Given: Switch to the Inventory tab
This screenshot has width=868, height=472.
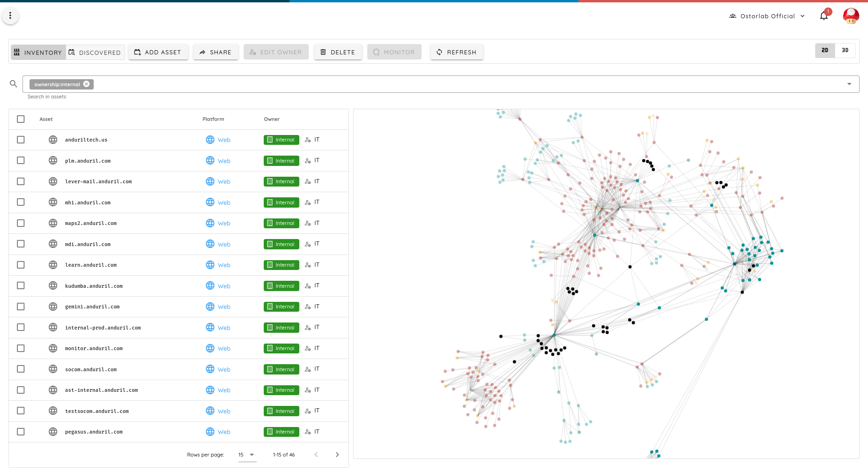Looking at the screenshot, I should coord(38,52).
